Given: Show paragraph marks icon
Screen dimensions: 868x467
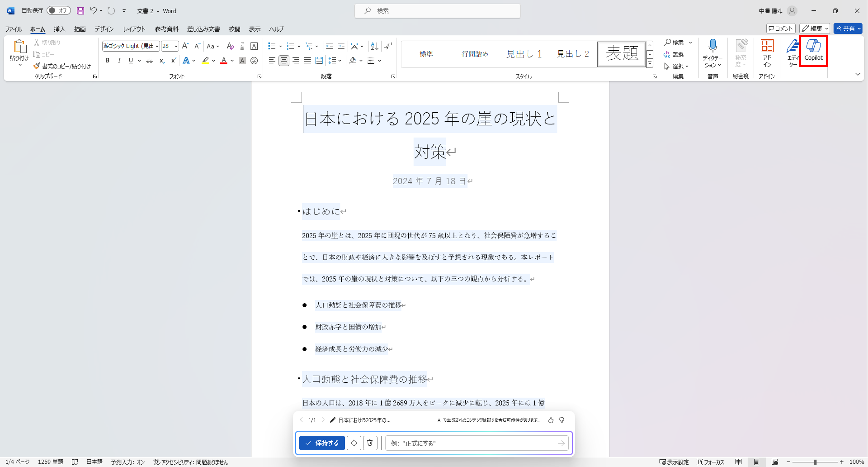Looking at the screenshot, I should coord(388,46).
